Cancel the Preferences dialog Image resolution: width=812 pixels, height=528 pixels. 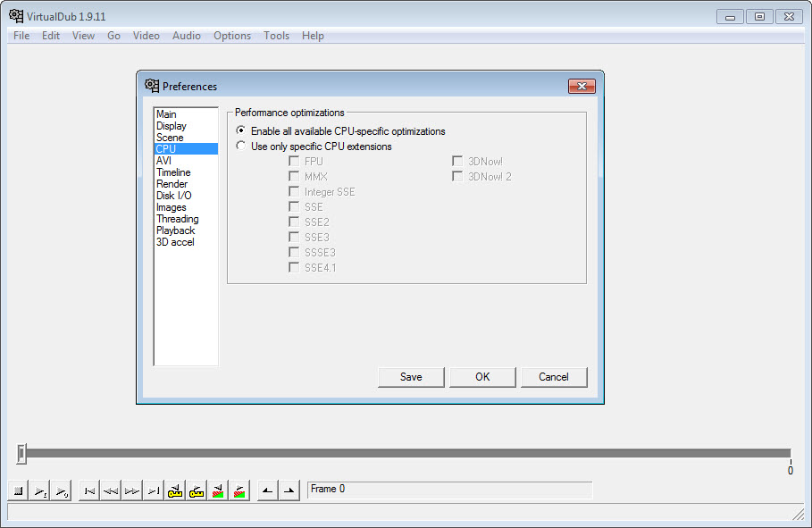[x=554, y=377]
